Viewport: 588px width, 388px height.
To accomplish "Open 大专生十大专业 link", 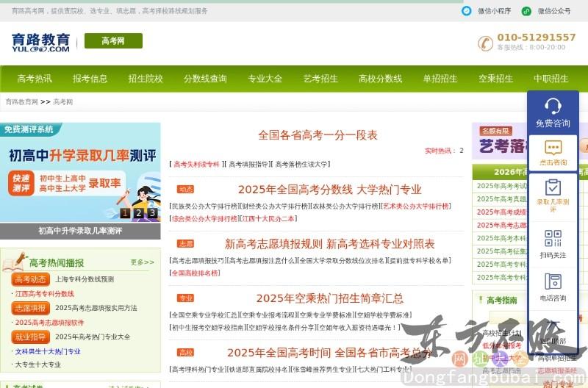I will coord(38,364).
